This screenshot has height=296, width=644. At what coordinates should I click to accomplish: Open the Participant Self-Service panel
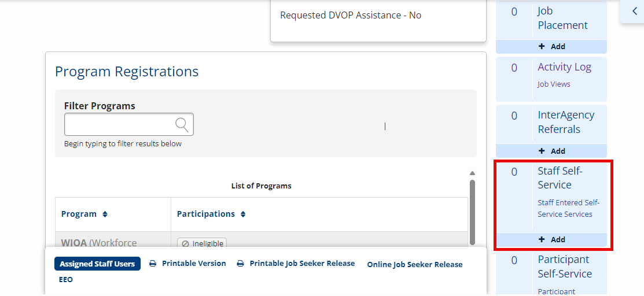pos(565,267)
